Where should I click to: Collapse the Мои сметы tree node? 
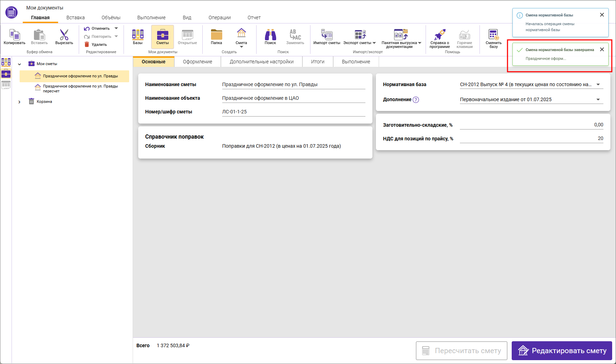(x=20, y=64)
